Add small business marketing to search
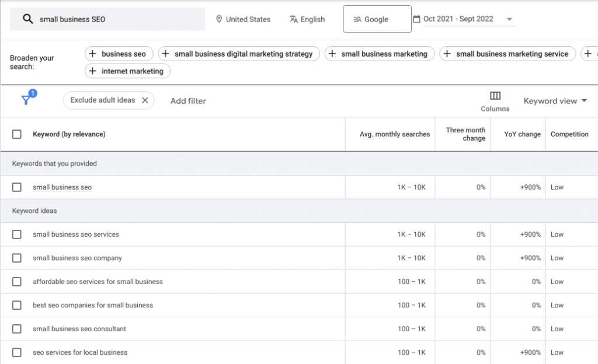Image resolution: width=598 pixels, height=364 pixels. (380, 54)
